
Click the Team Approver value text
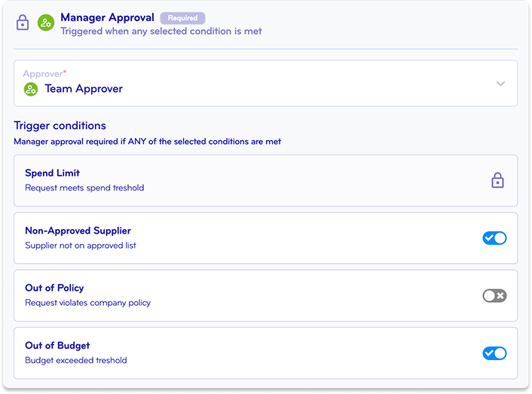coord(84,89)
